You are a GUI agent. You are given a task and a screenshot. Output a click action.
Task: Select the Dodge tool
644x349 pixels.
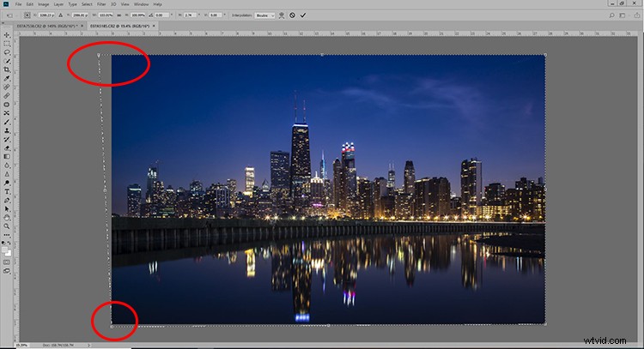point(7,183)
